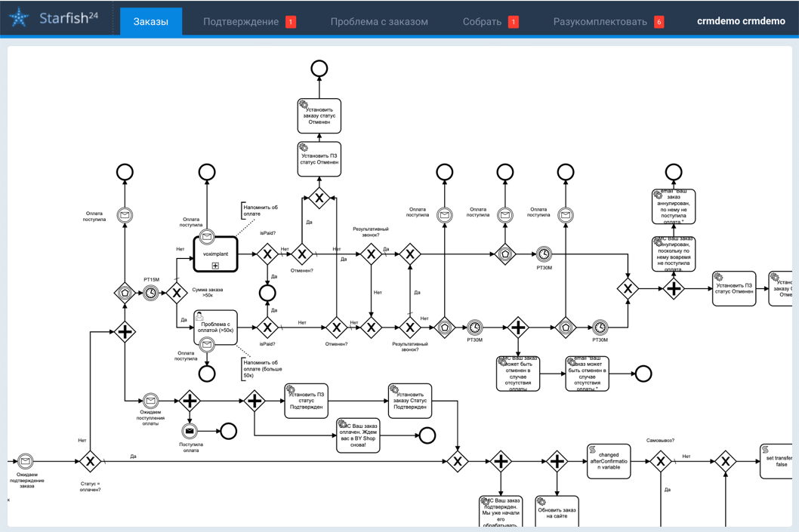This screenshot has height=532, width=799.
Task: Select the Проблема с оплатой (>50k) user task
Action: coord(215,328)
